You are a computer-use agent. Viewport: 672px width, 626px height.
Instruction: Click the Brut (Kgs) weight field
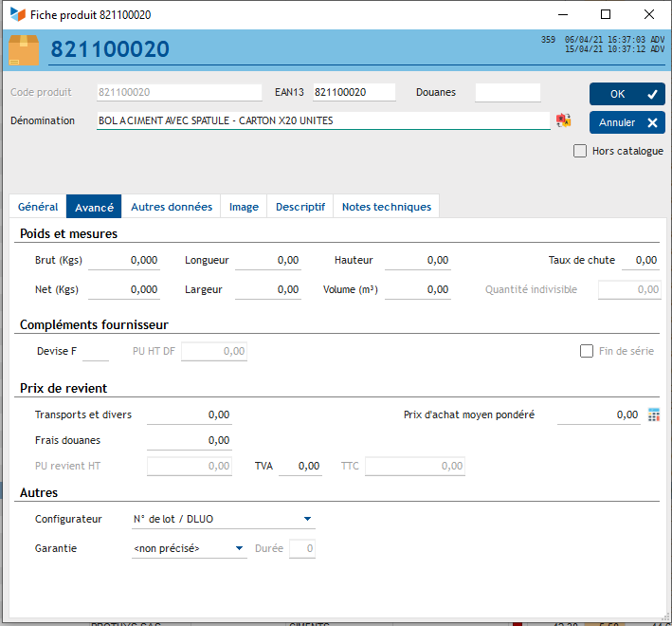tap(124, 261)
